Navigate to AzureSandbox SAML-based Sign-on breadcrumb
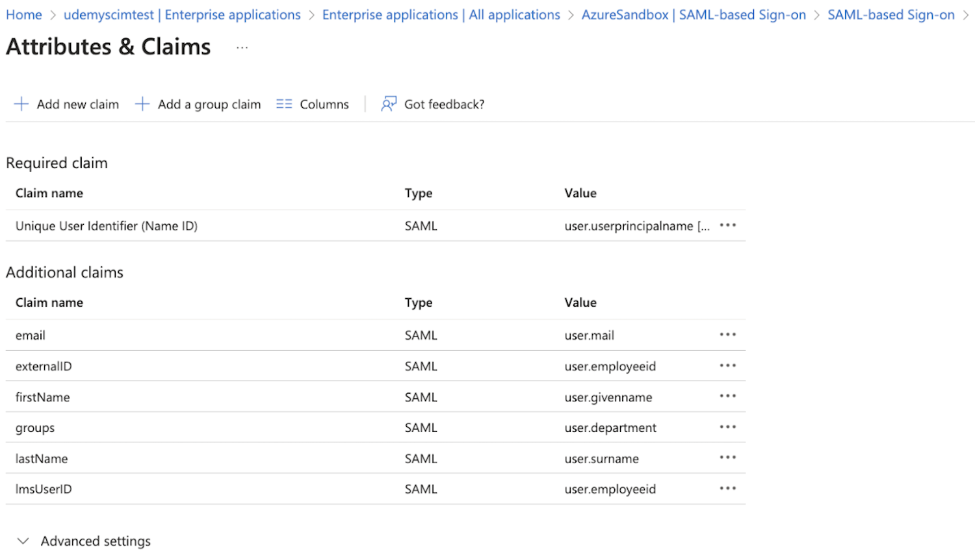 pyautogui.click(x=694, y=14)
